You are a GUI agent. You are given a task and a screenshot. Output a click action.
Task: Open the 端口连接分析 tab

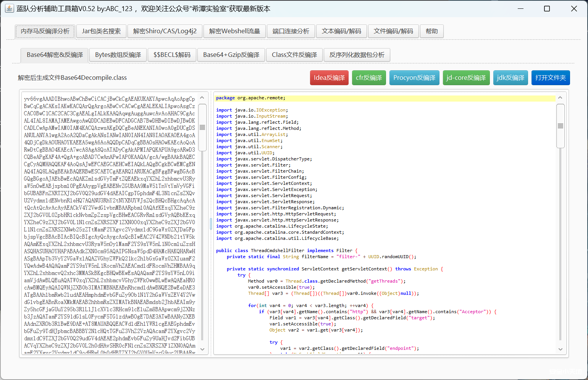point(291,31)
